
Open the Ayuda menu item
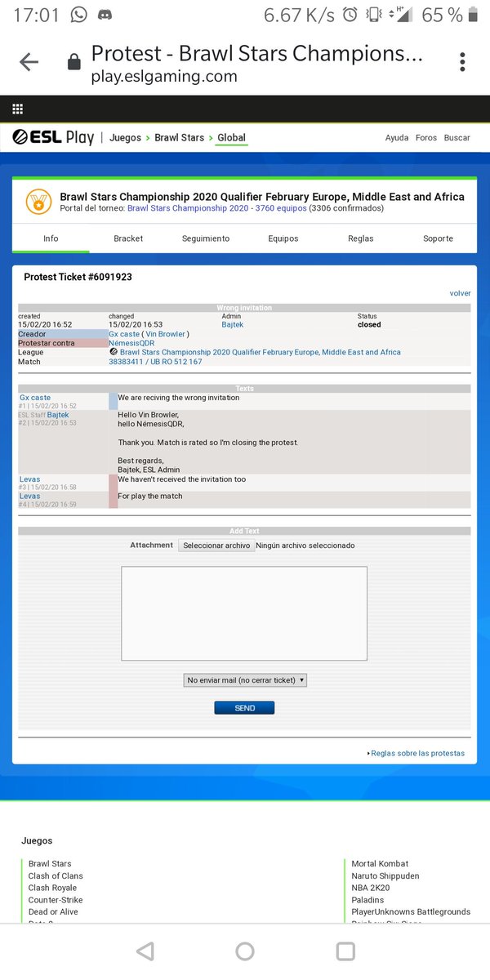click(x=397, y=138)
